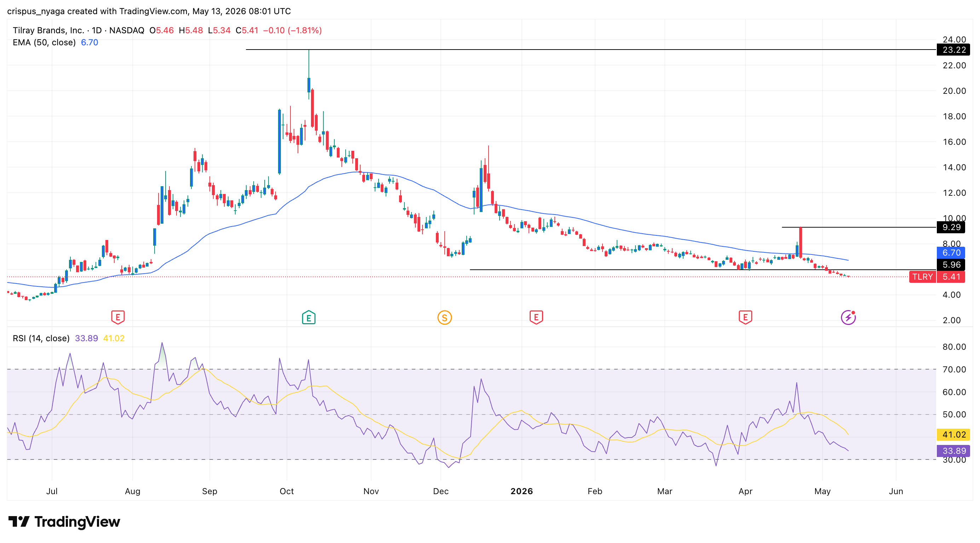Click the yellow 41.02 RSI label
This screenshot has width=980, height=543.
[x=953, y=435]
